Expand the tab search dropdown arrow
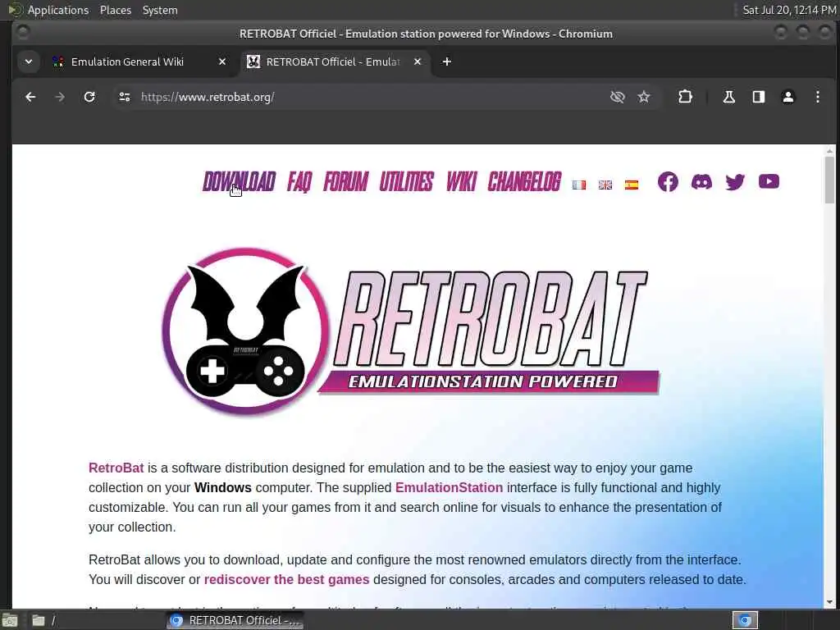The width and height of the screenshot is (840, 630). click(x=29, y=62)
